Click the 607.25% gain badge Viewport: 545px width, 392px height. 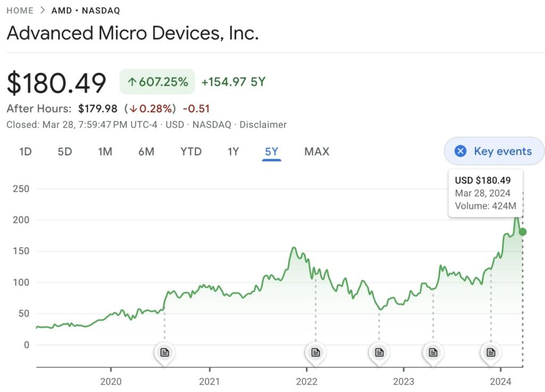coord(157,82)
